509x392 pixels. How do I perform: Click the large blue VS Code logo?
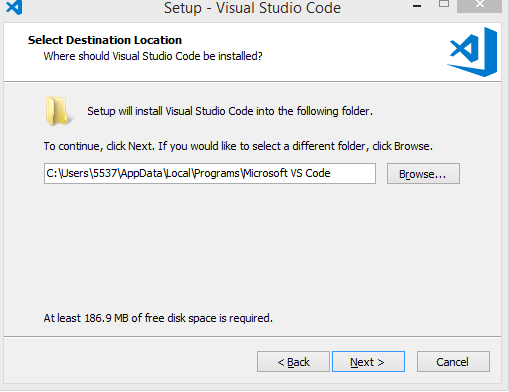[x=472, y=52]
